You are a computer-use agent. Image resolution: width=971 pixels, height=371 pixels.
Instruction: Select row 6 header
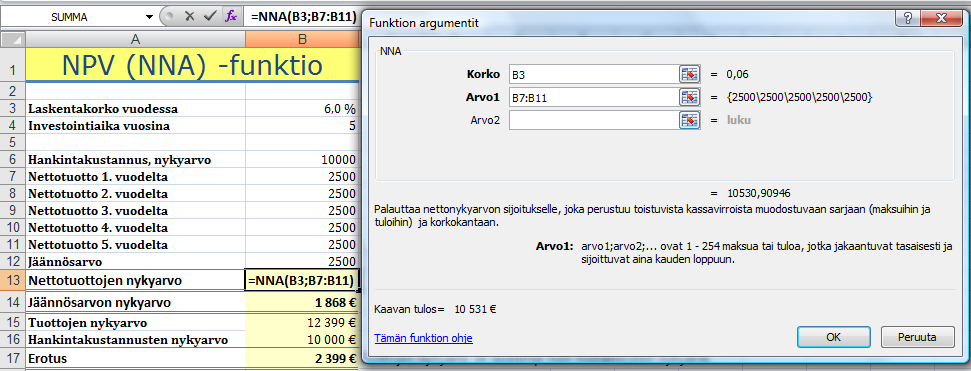12,160
